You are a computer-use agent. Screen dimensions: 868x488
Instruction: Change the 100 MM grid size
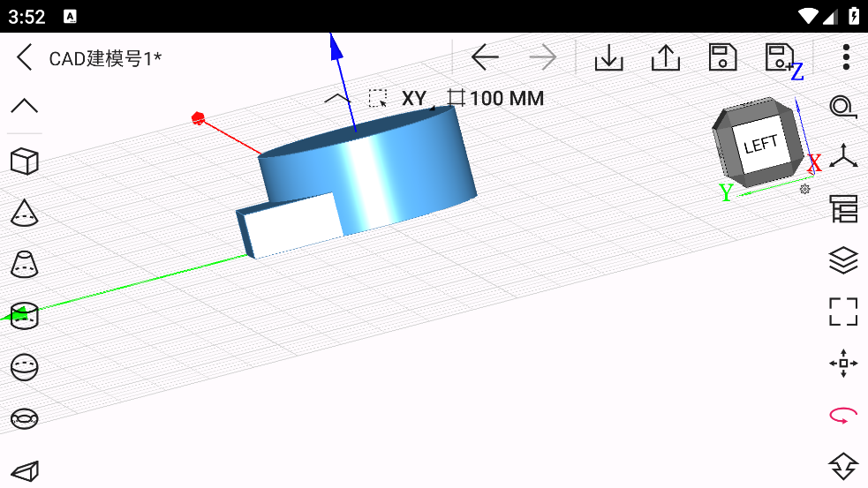tap(496, 99)
